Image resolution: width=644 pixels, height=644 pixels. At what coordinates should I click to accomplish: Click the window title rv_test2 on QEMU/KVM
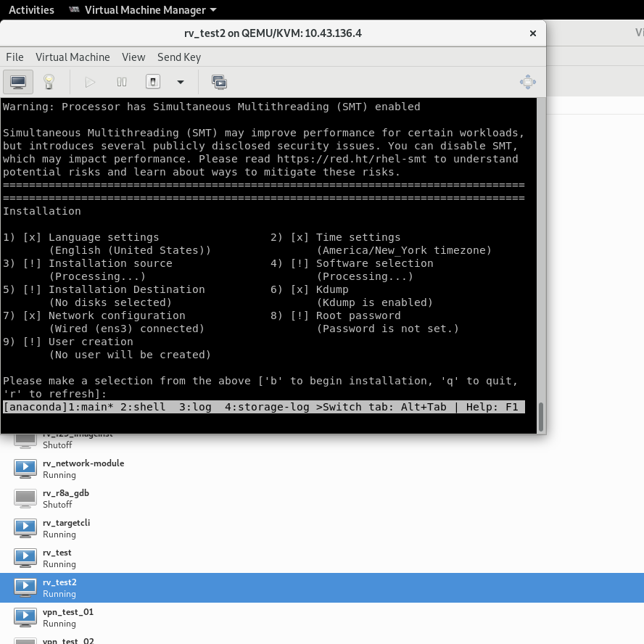(x=273, y=33)
